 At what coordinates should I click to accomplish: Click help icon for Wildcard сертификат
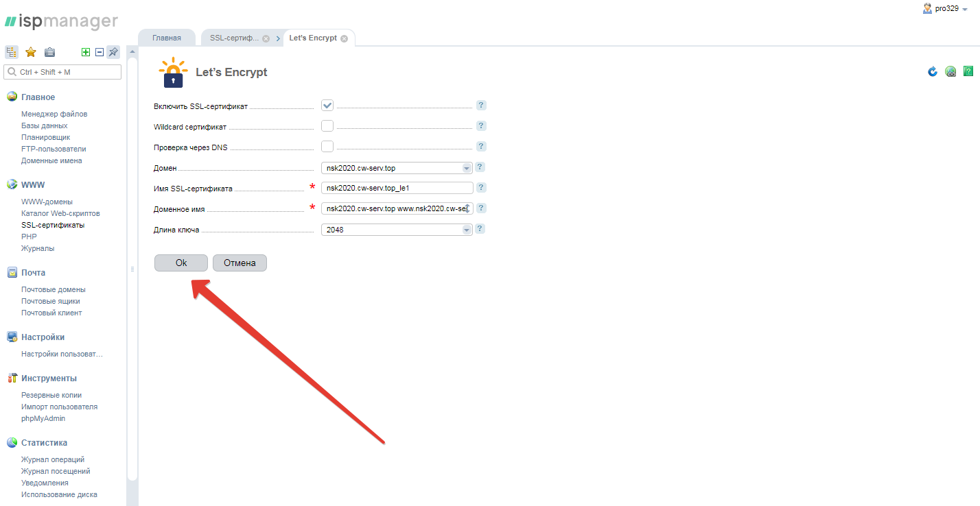tap(481, 126)
